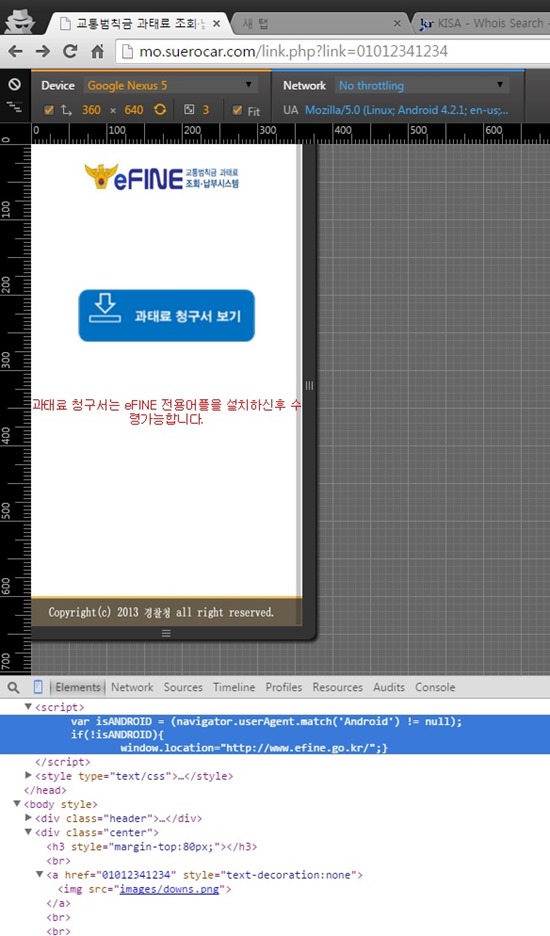Go forward with the browser forward arrow
This screenshot has height=936, width=550.
[42, 51]
